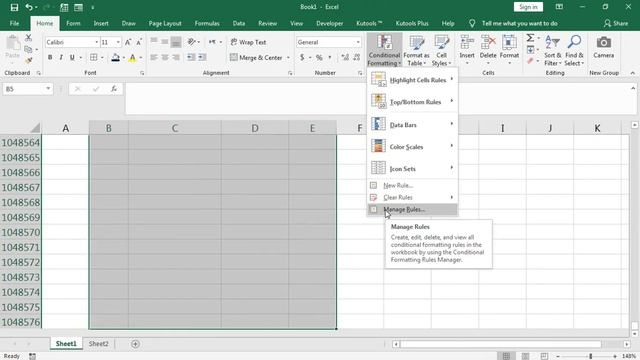The width and height of the screenshot is (640, 360).
Task: Open the General number format dropdown
Action: tap(358, 42)
